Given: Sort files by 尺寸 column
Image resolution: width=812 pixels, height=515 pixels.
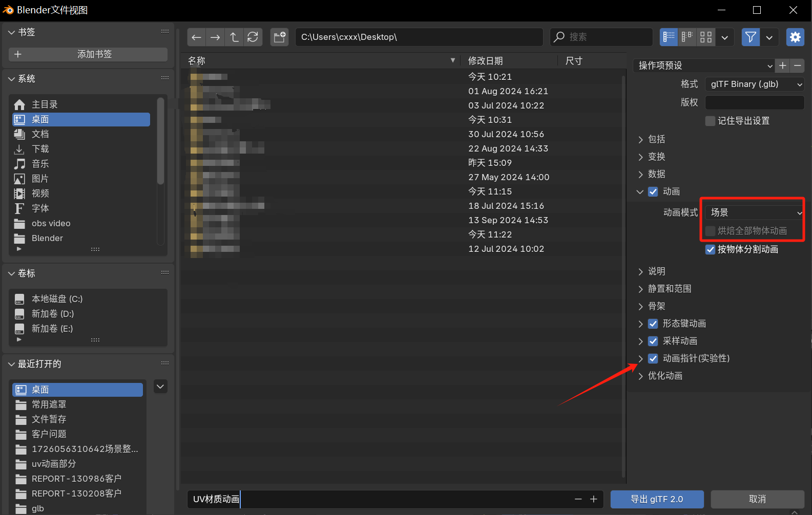Looking at the screenshot, I should (x=592, y=61).
